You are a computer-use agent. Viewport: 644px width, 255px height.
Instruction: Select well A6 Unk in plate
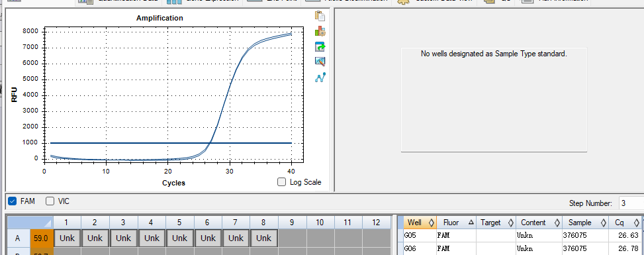207,238
